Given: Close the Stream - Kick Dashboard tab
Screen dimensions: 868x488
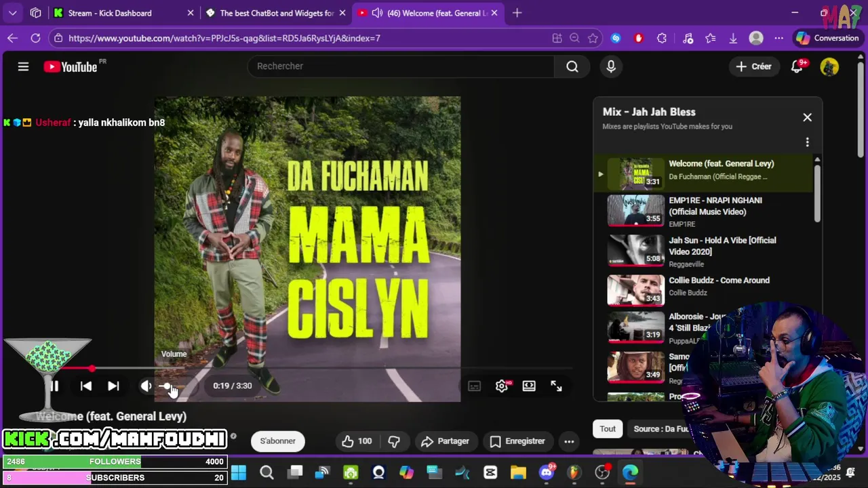Looking at the screenshot, I should coord(191,13).
